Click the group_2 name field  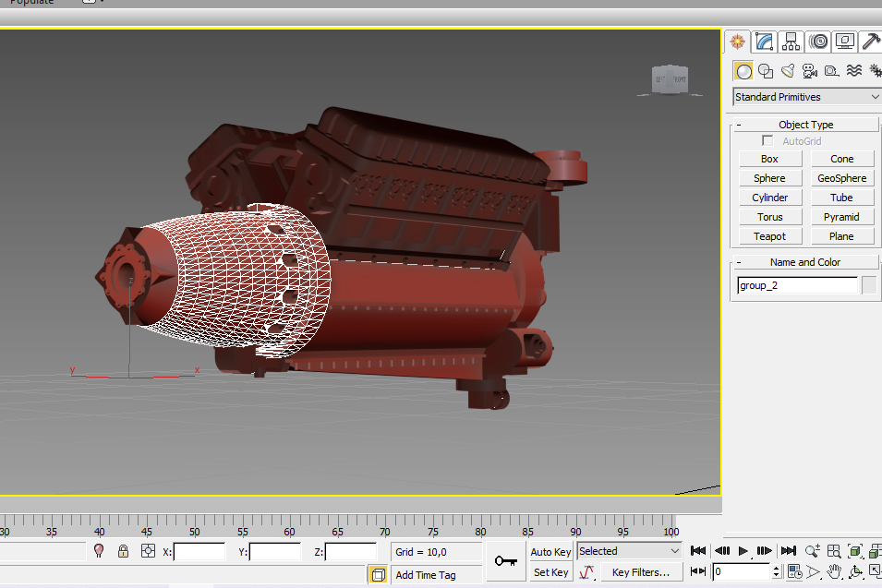pyautogui.click(x=797, y=286)
